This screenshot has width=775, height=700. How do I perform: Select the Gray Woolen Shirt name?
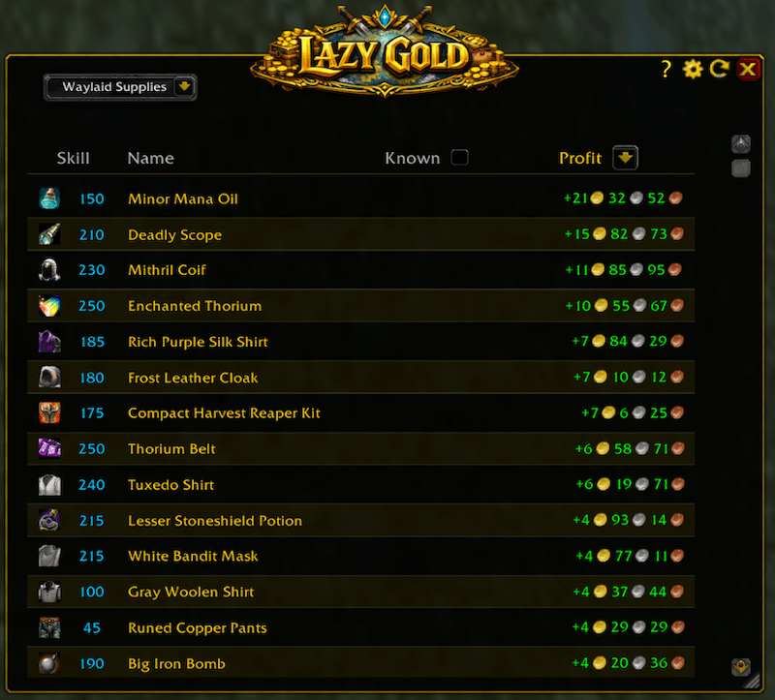(191, 593)
